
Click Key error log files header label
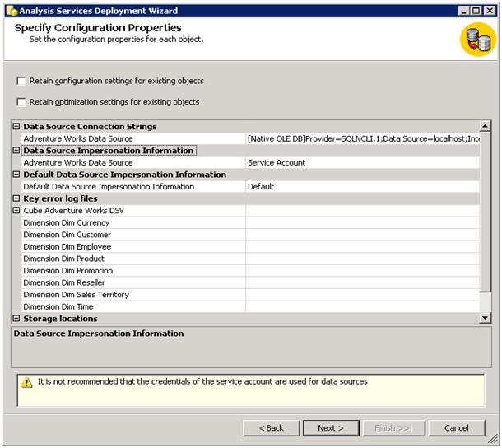coord(61,198)
